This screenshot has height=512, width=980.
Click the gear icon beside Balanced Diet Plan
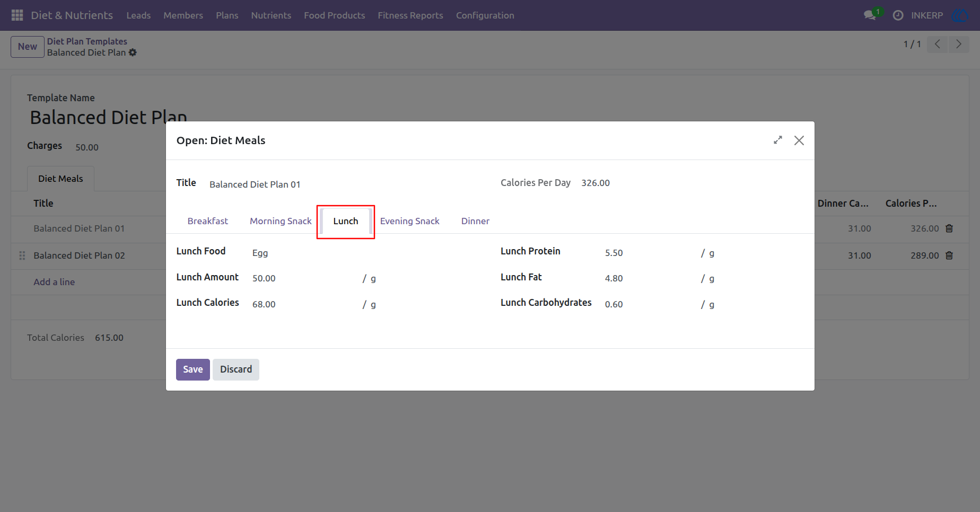pos(133,52)
